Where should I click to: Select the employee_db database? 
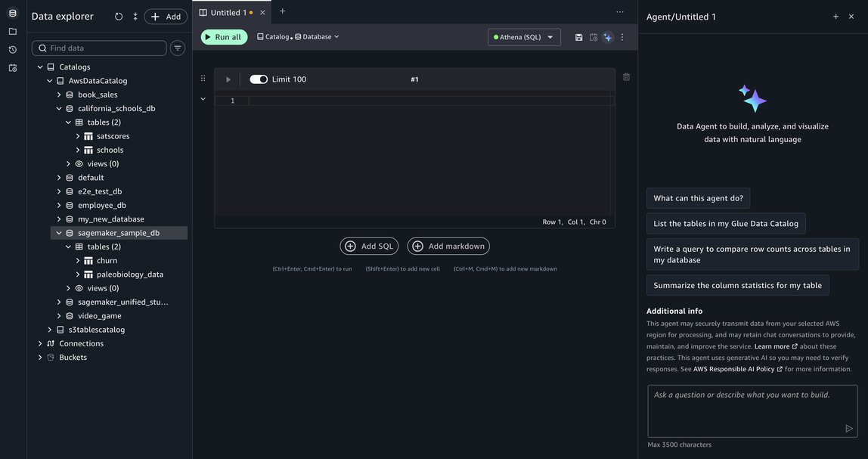(x=102, y=206)
